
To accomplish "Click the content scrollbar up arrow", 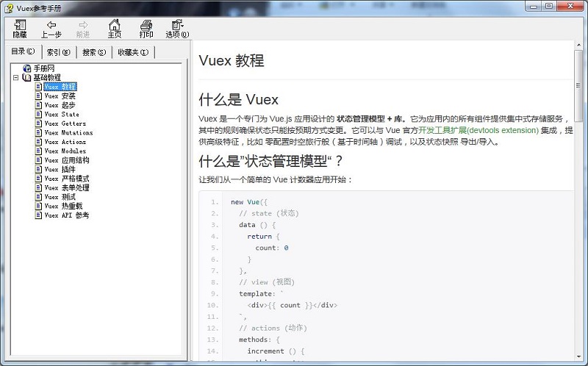I will point(578,45).
